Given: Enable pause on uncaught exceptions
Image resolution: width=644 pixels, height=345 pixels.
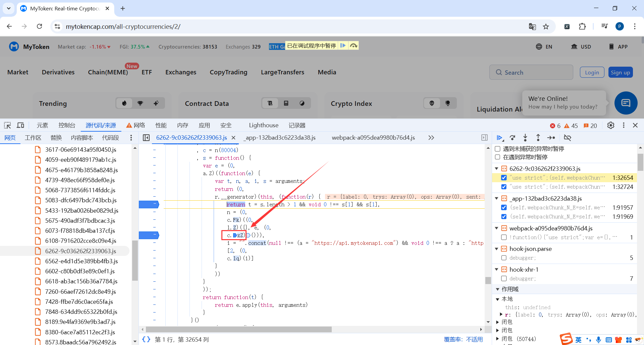Looking at the screenshot, I should (498, 149).
